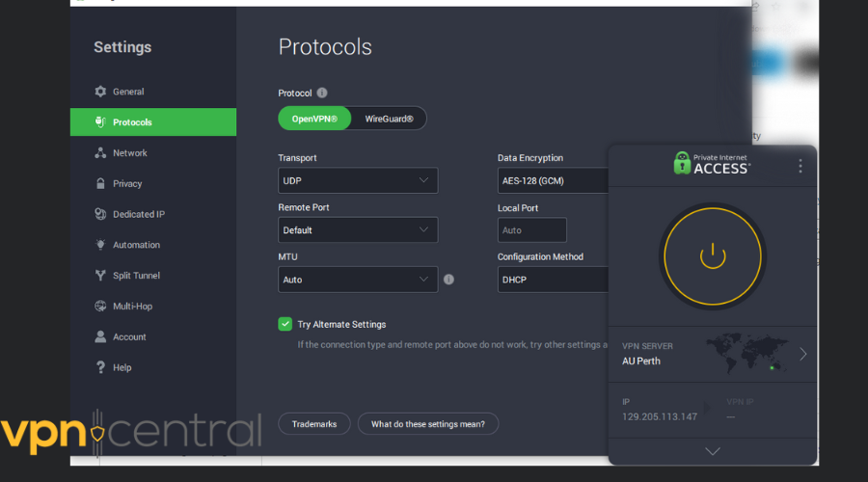
Task: Click the Multi-Hop globe icon
Action: 100,306
